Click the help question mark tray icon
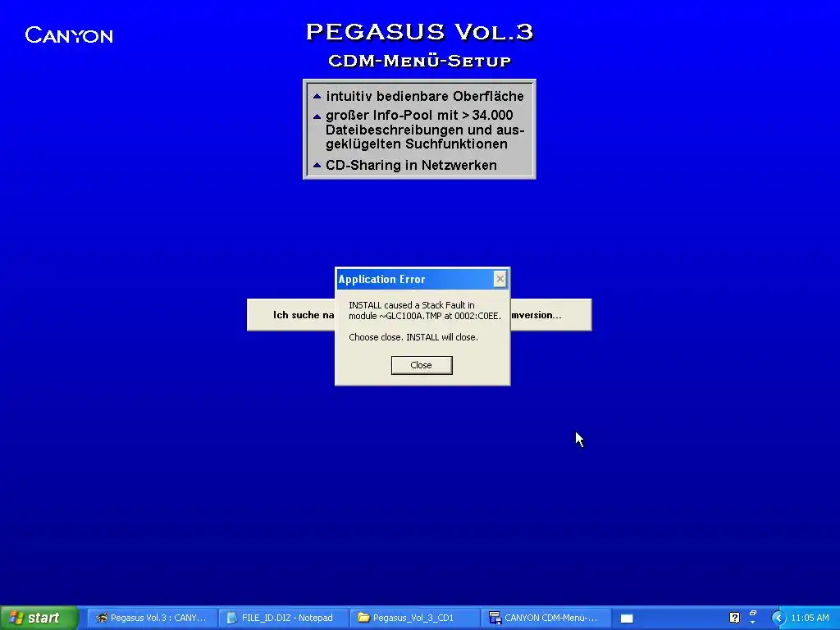The height and width of the screenshot is (630, 840). [x=734, y=618]
